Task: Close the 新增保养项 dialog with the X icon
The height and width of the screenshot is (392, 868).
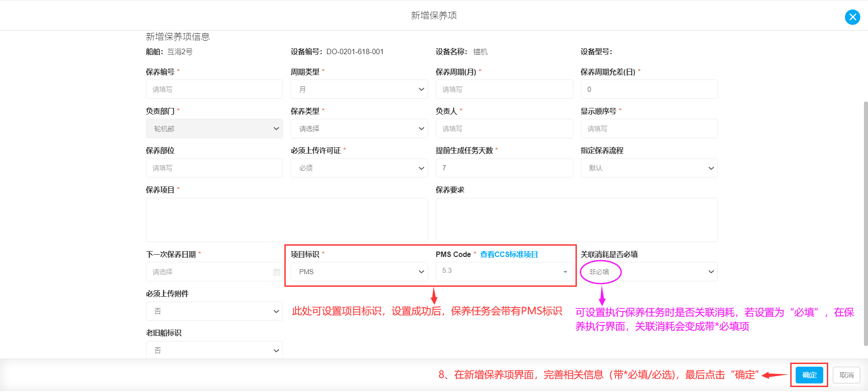Action: pyautogui.click(x=853, y=17)
